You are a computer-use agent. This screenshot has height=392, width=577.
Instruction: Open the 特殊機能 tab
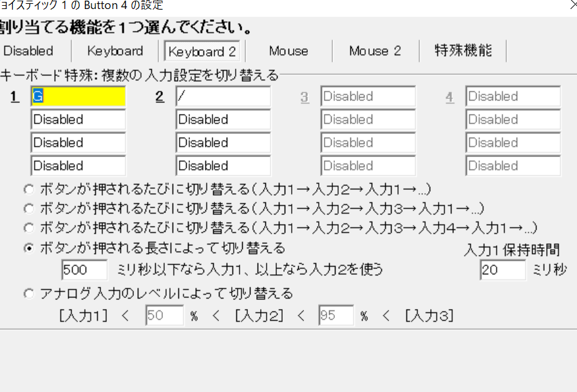tap(462, 51)
